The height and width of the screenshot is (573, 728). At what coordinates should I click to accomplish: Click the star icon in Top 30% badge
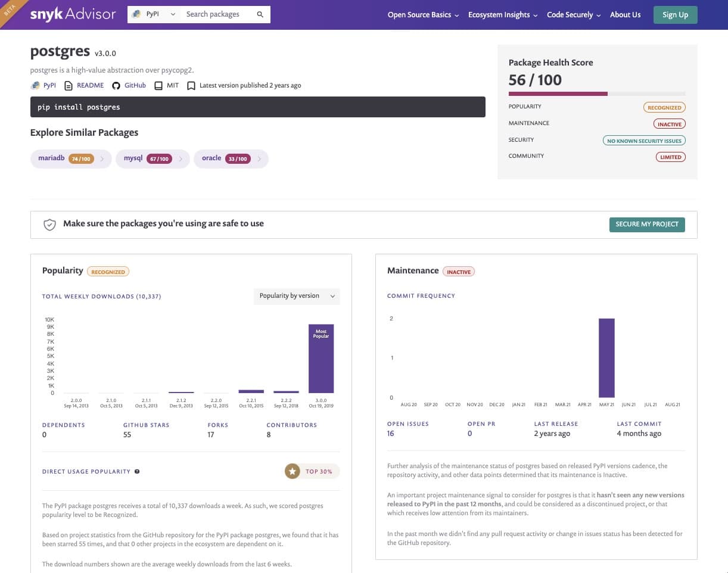(292, 472)
